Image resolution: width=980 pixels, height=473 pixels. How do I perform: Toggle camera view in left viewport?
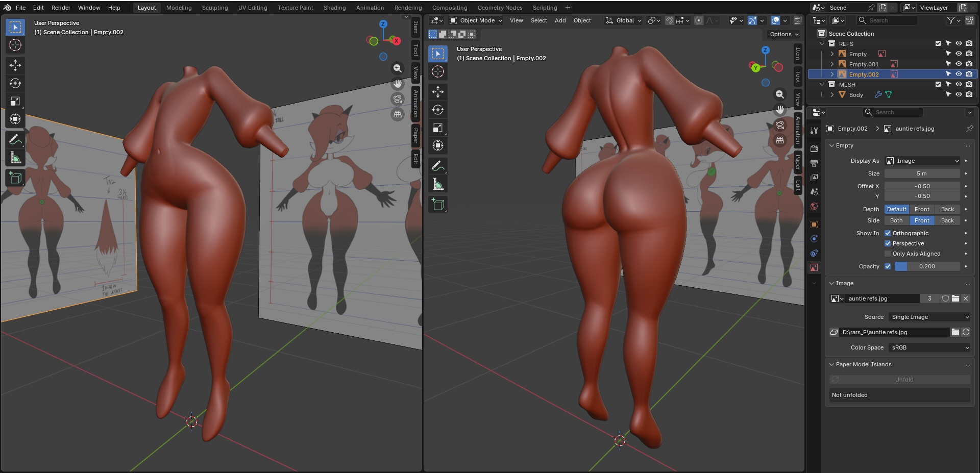(398, 99)
